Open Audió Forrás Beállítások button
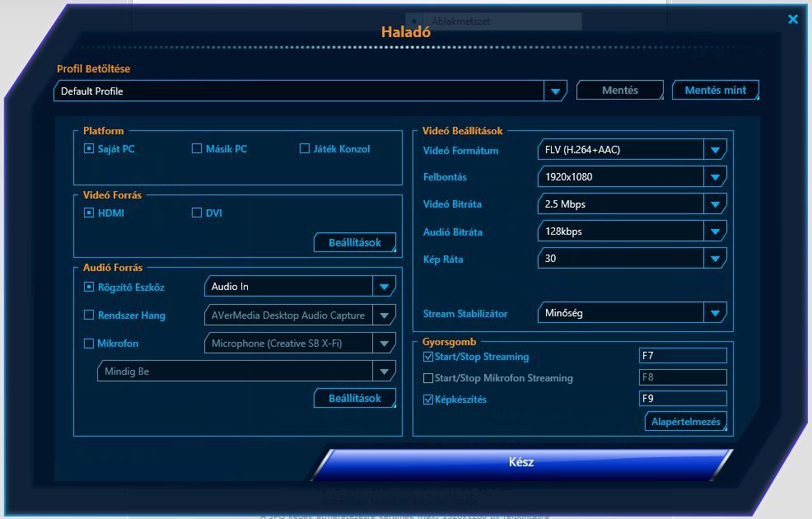 355,399
